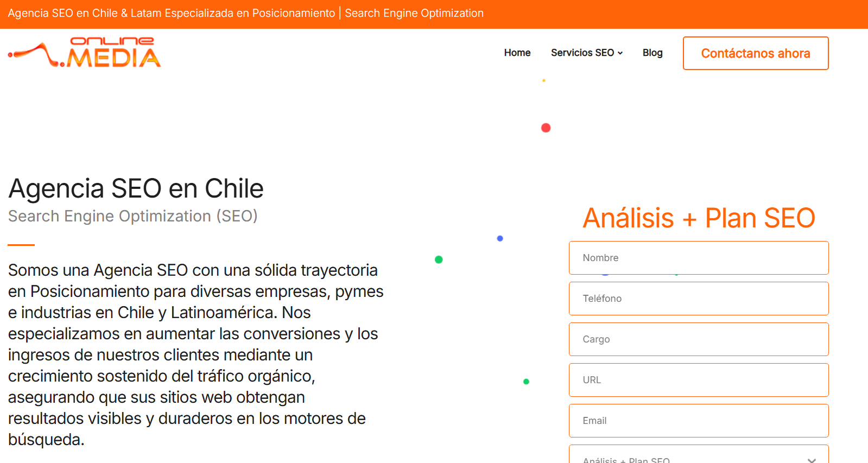Expand the Servicios SEO menu chevron

[x=620, y=53]
